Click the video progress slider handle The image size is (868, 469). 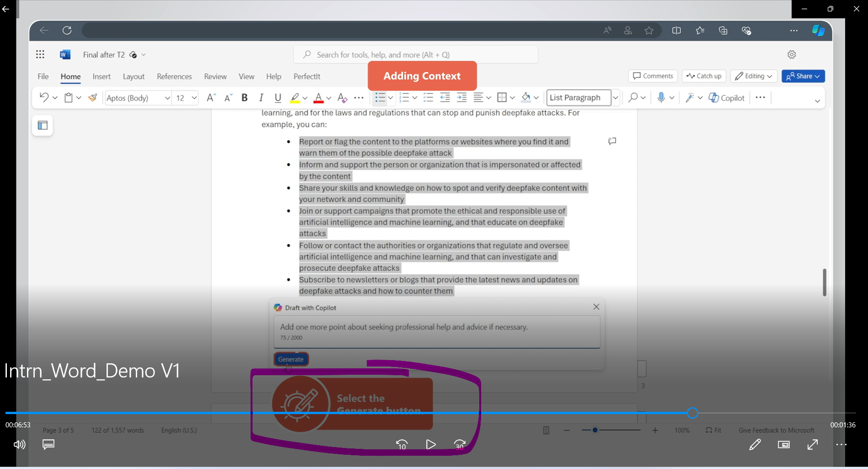tap(692, 413)
